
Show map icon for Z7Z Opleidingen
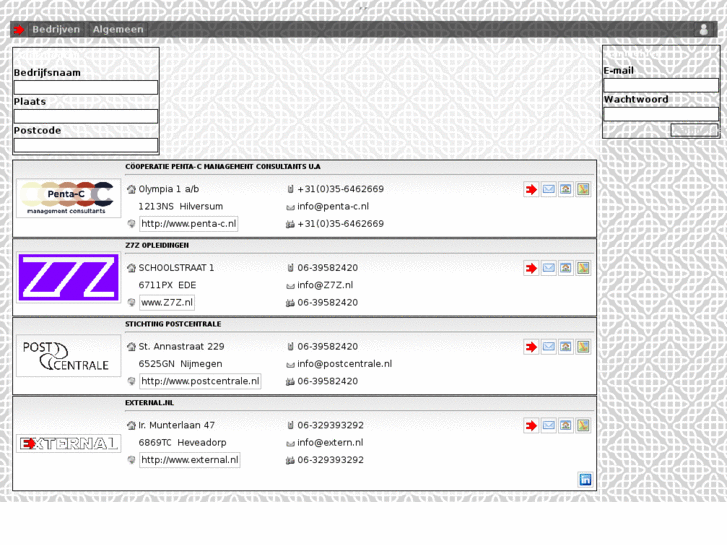coord(583,268)
